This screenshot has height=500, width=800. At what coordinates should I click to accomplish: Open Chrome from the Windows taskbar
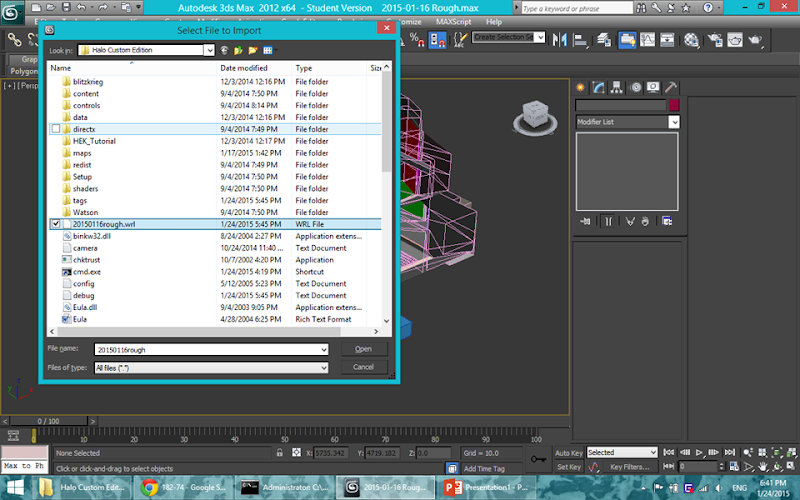point(183,487)
